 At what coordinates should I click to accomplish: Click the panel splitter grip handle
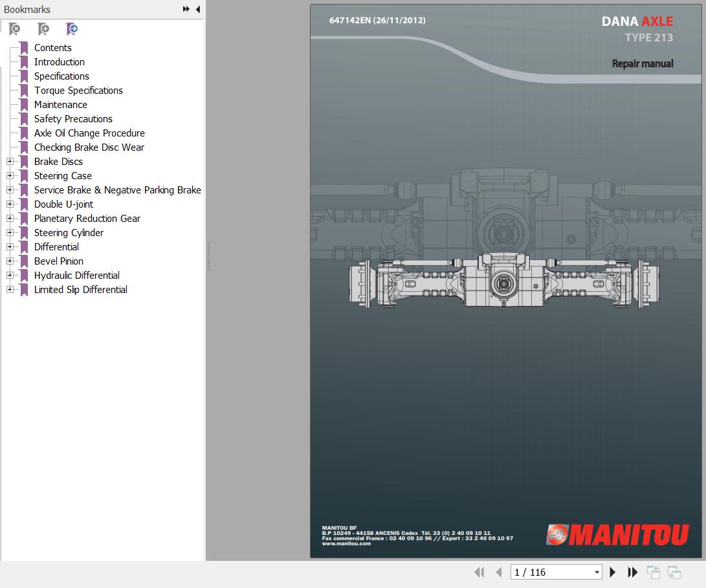coord(208,256)
